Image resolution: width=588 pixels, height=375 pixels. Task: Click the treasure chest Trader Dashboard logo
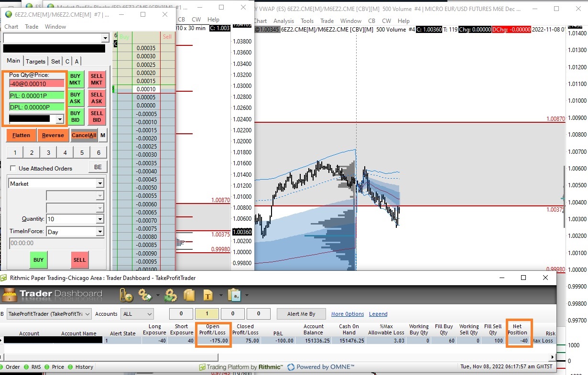point(9,295)
